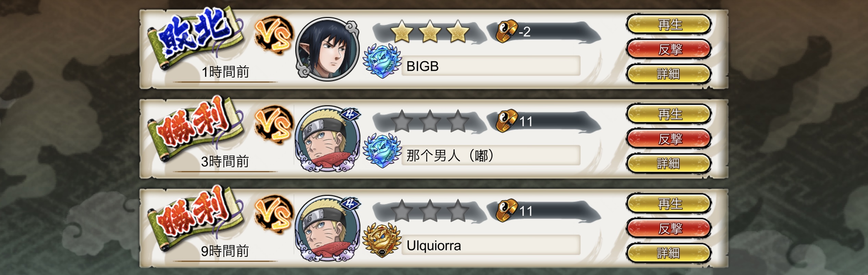Tap the Naruto avatar beside 那个男人（嘟）
This screenshot has height=275, width=868.
pos(327,139)
